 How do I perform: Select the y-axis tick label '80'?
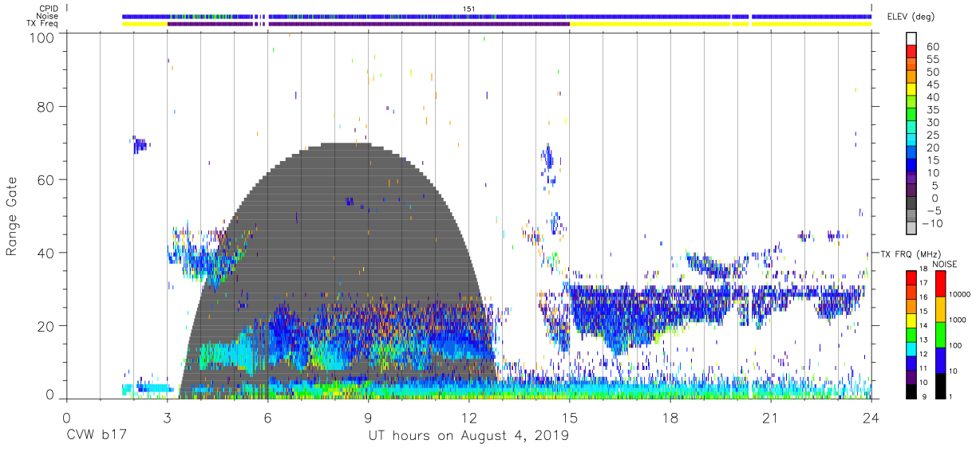tap(47, 106)
